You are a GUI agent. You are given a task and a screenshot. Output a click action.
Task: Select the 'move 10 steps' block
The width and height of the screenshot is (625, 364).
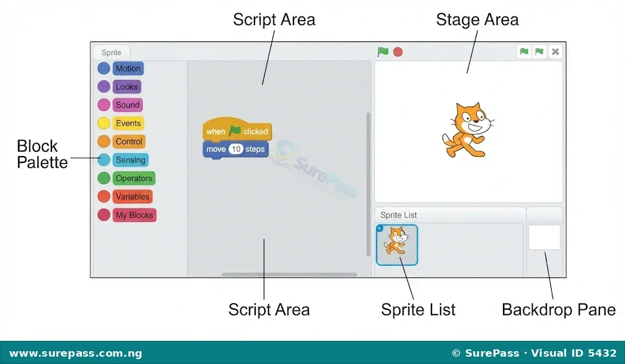click(235, 149)
